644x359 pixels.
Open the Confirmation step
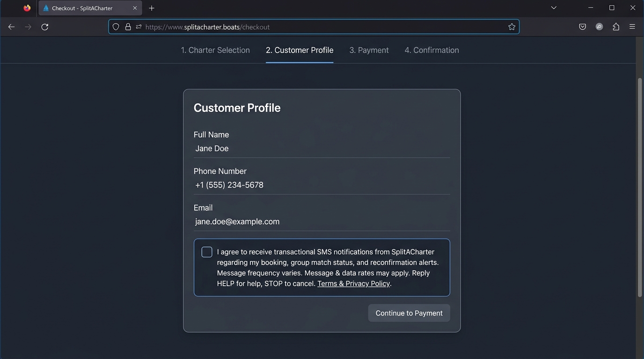coord(432,50)
